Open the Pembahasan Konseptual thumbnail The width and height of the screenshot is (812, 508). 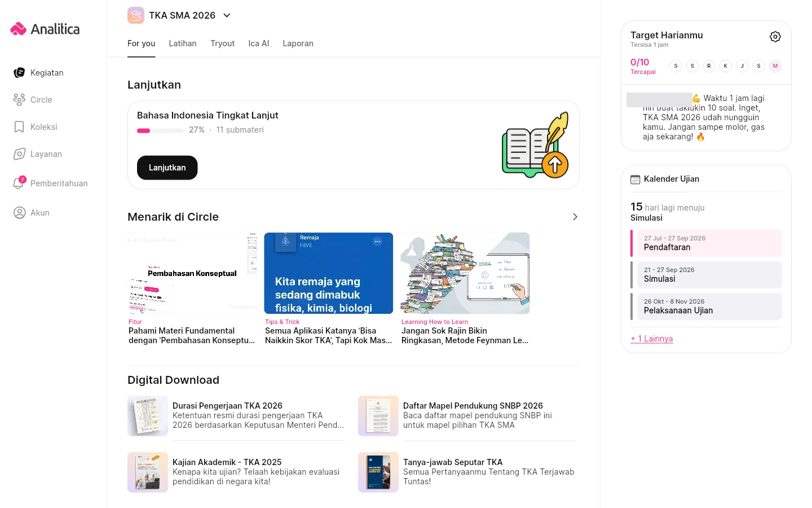tap(192, 273)
